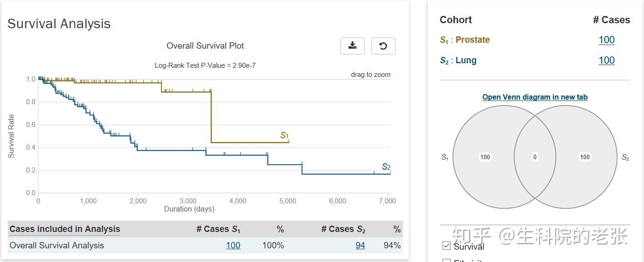
Task: Toggle the partially visible checkbox below Survival
Action: tap(447, 261)
